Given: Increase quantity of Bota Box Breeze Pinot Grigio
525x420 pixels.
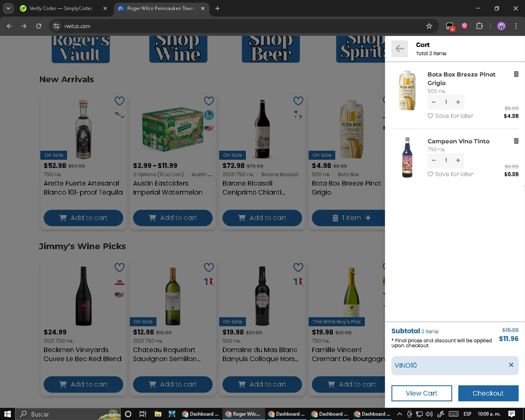Looking at the screenshot, I should point(458,102).
